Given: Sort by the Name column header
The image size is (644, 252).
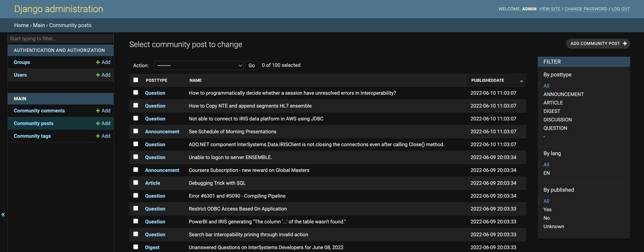Looking at the screenshot, I should (x=196, y=80).
